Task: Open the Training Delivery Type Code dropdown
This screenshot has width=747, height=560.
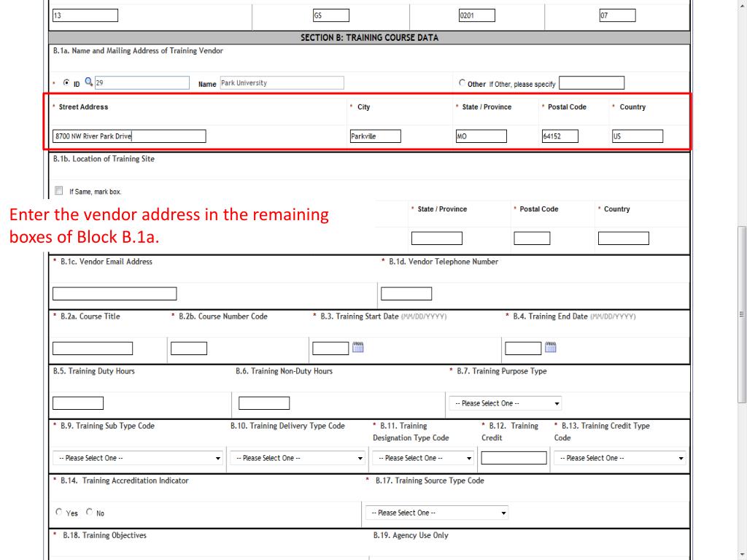Action: tap(298, 458)
